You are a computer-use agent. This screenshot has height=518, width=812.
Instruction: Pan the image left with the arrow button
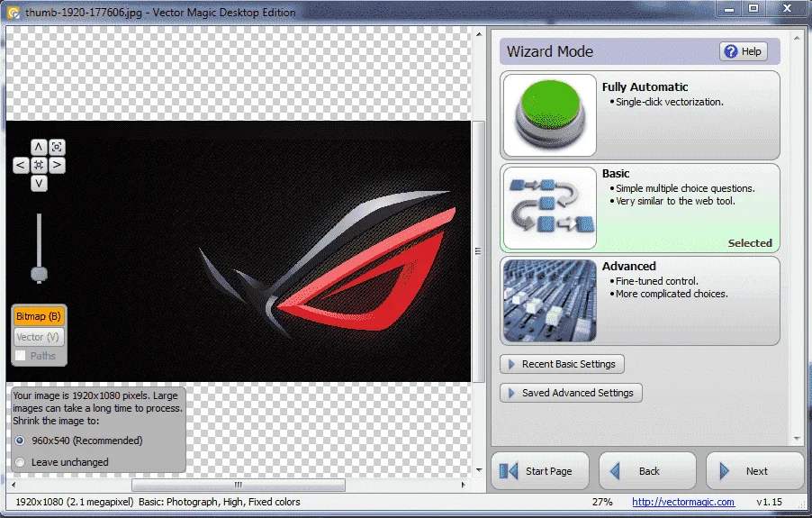21,165
